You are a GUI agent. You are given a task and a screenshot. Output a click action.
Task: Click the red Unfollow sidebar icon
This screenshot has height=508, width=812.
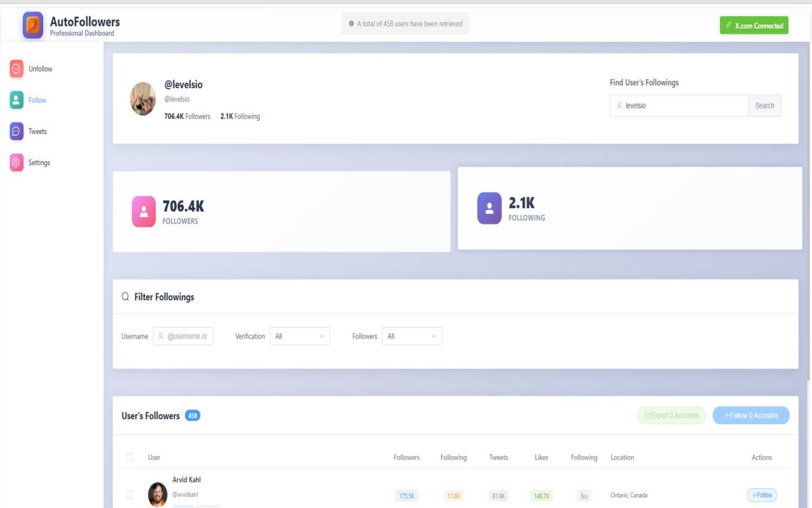(x=16, y=69)
